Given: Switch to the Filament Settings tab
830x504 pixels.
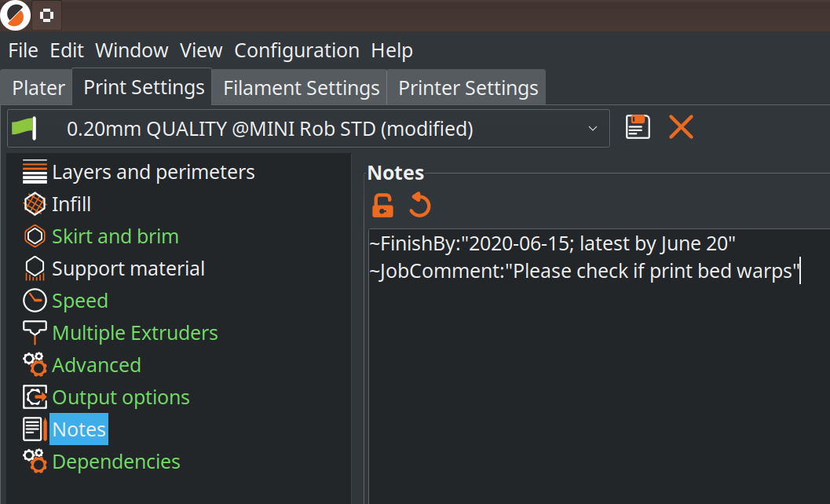Looking at the screenshot, I should click(x=302, y=88).
